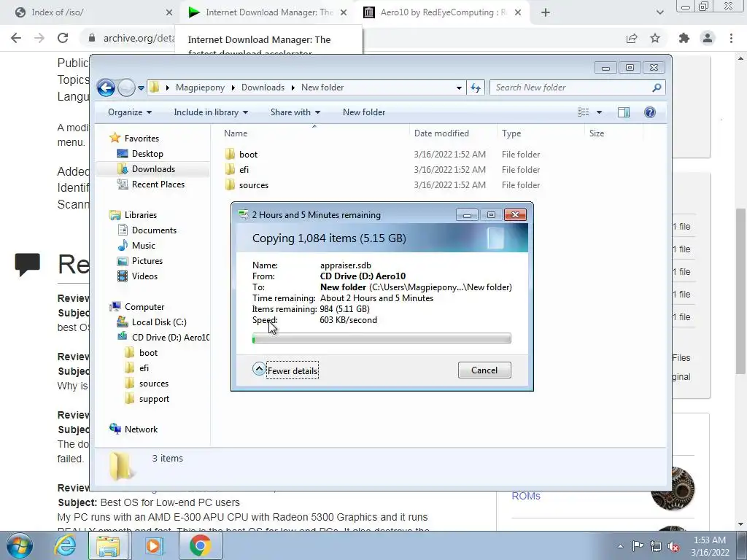The image size is (747, 560).
Task: Open the Pictures library
Action: 147,261
